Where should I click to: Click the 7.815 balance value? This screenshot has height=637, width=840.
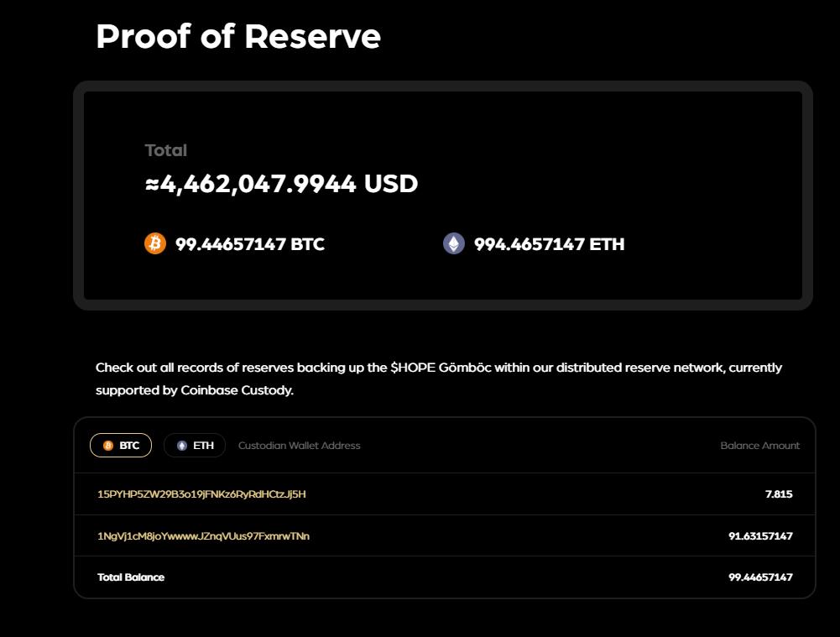pyautogui.click(x=779, y=494)
